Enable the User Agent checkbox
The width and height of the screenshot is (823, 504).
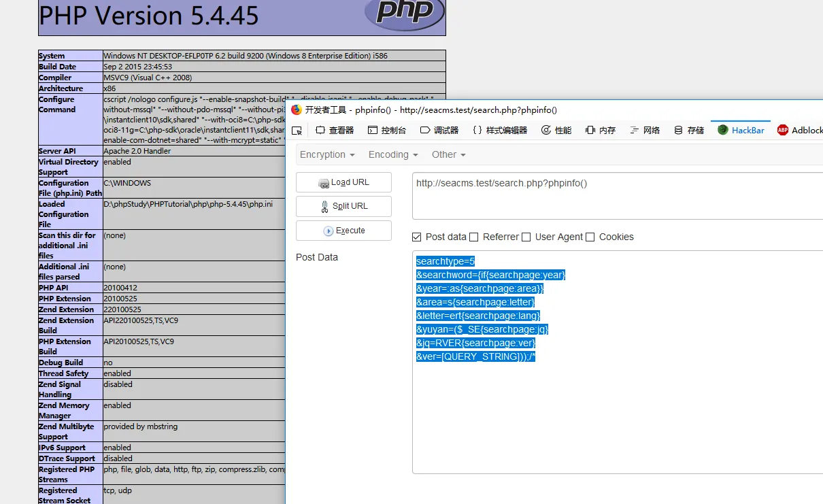[x=526, y=237]
